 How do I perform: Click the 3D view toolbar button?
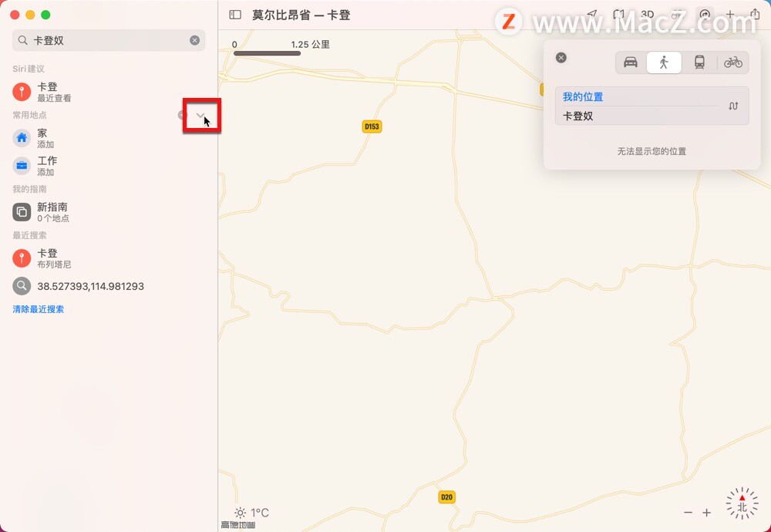(x=647, y=14)
